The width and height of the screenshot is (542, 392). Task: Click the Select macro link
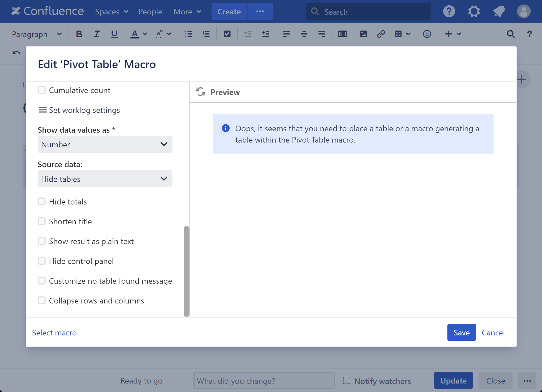[54, 333]
